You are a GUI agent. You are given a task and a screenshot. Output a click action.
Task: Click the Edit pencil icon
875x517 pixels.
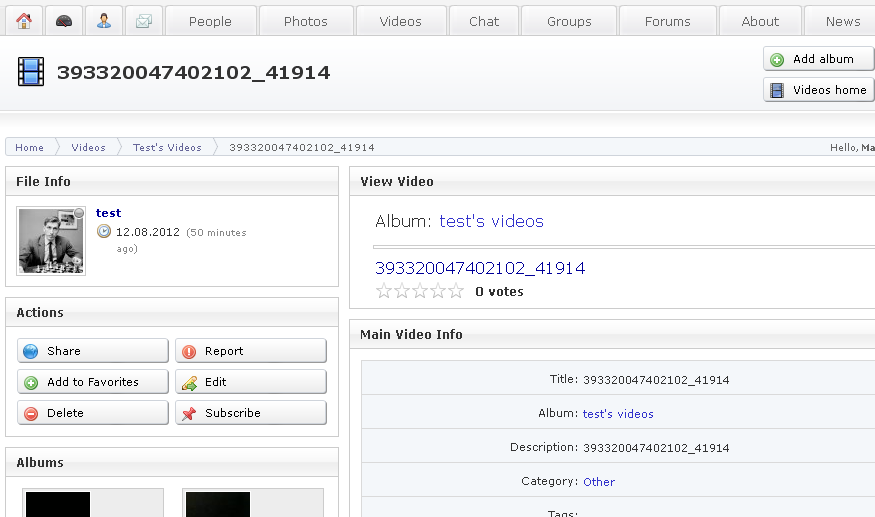coord(189,383)
